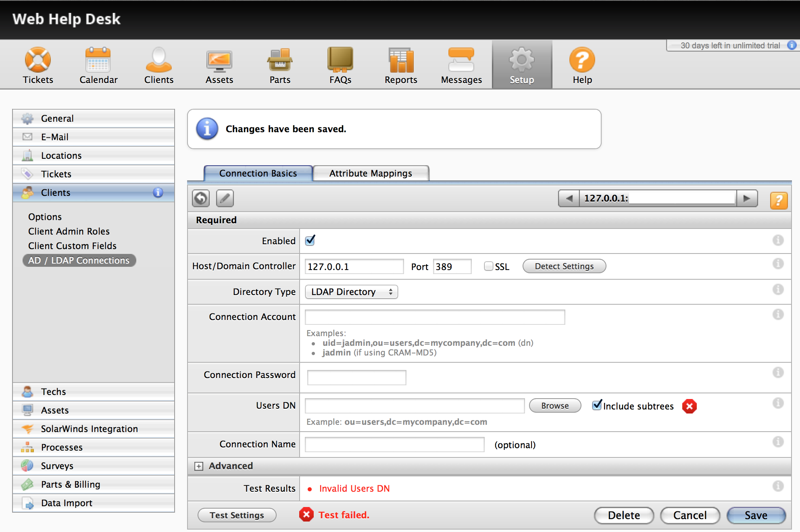Open Parts & Billing settings
Image resolution: width=800 pixels, height=532 pixels.
94,484
